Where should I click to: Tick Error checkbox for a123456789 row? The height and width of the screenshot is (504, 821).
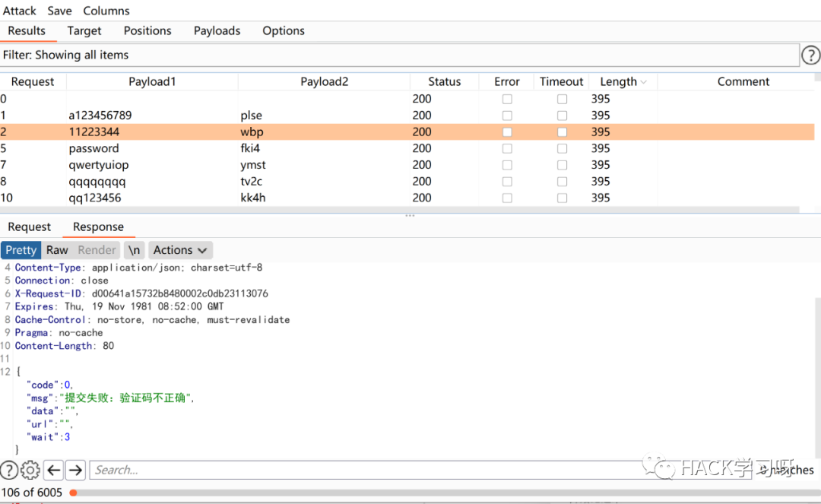507,115
